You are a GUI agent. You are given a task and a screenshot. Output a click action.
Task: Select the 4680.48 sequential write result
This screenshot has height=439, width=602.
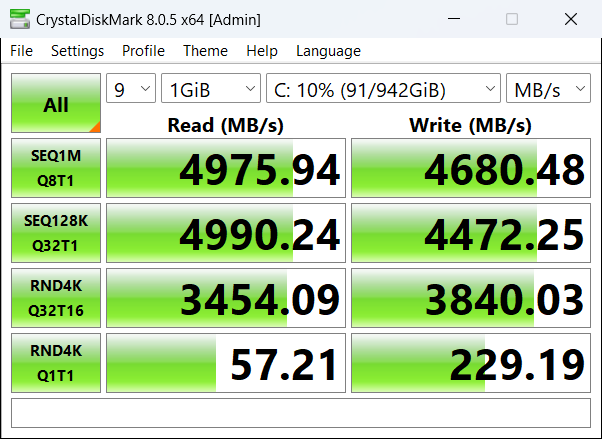[x=471, y=168]
